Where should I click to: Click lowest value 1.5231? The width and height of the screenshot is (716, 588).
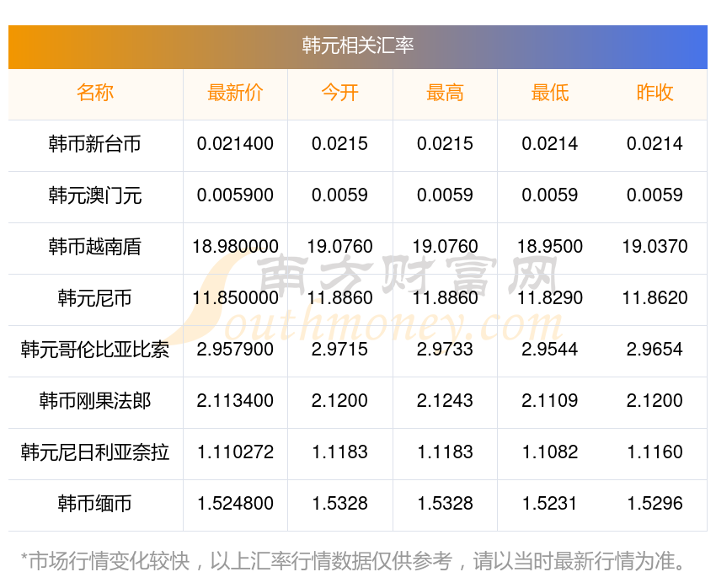550,504
